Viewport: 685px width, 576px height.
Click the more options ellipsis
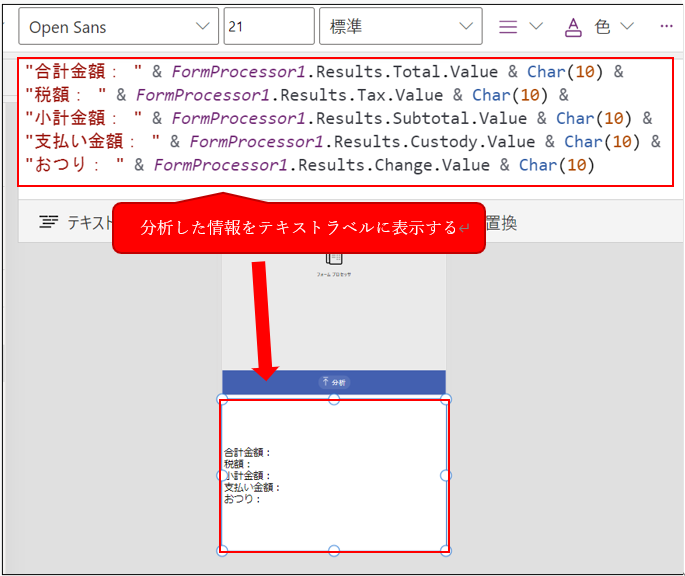point(667,27)
